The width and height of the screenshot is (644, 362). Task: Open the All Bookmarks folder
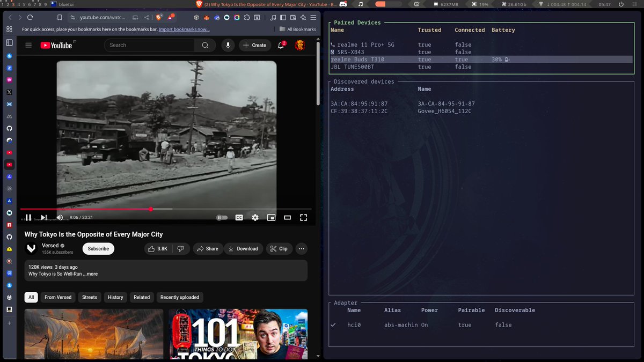[298, 29]
